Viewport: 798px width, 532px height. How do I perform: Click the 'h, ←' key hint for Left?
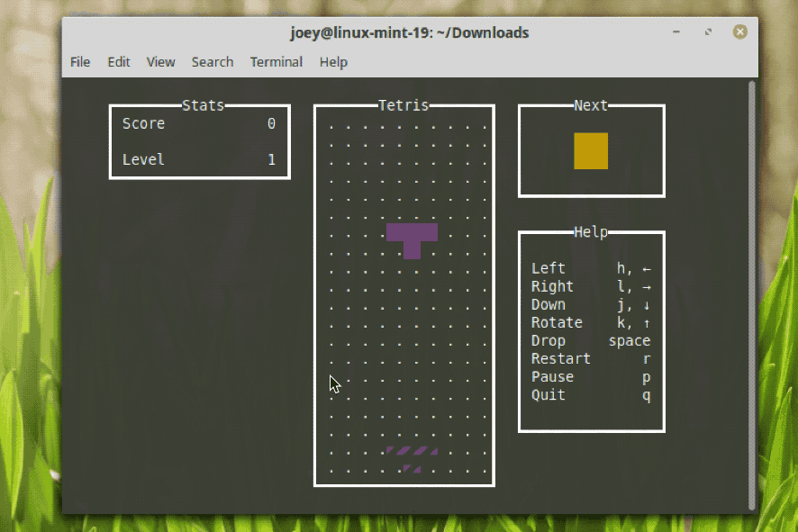[x=633, y=268]
